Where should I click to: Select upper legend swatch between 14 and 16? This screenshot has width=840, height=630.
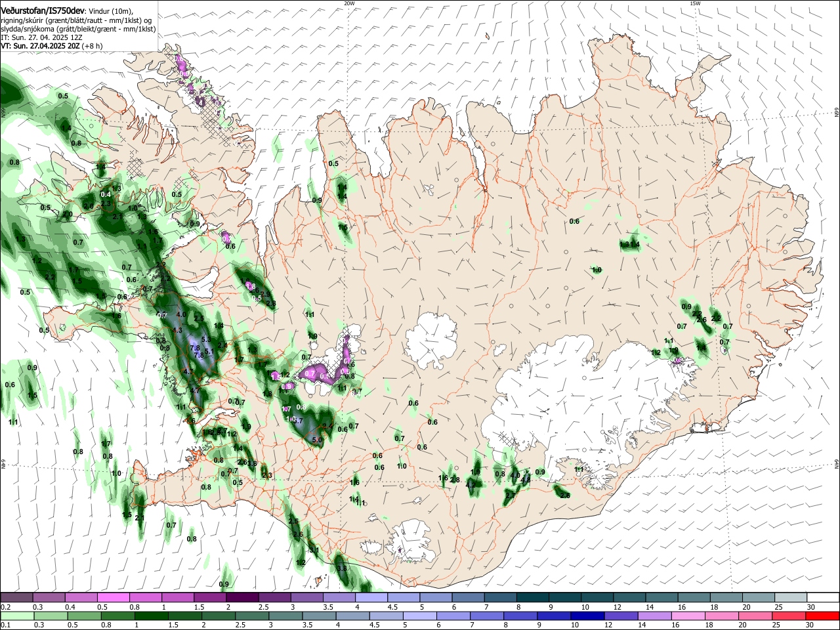(x=661, y=597)
